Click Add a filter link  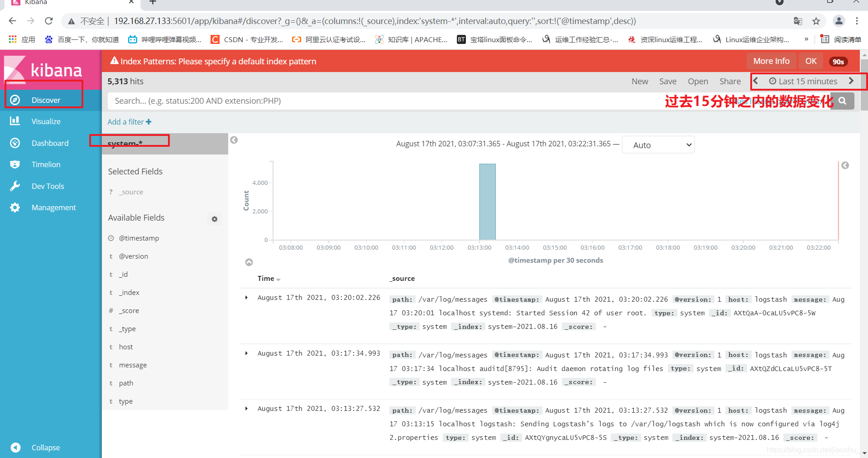click(x=129, y=122)
